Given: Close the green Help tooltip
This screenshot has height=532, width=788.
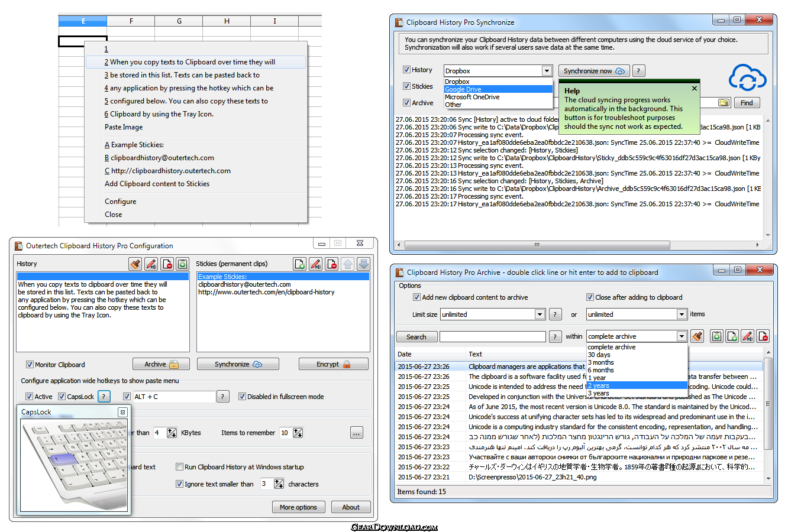Looking at the screenshot, I should 695,88.
